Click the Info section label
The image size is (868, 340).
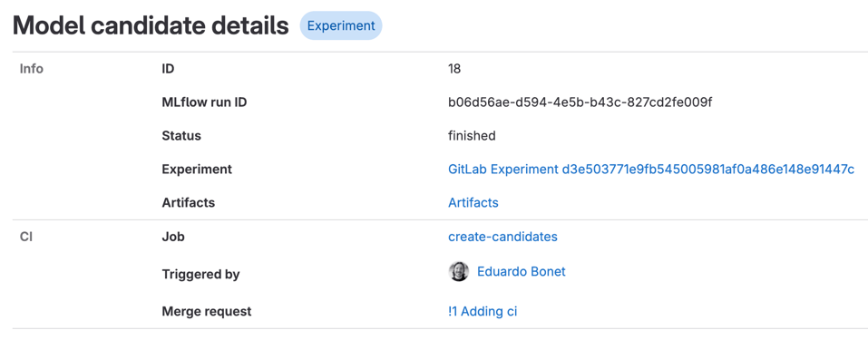pos(32,69)
